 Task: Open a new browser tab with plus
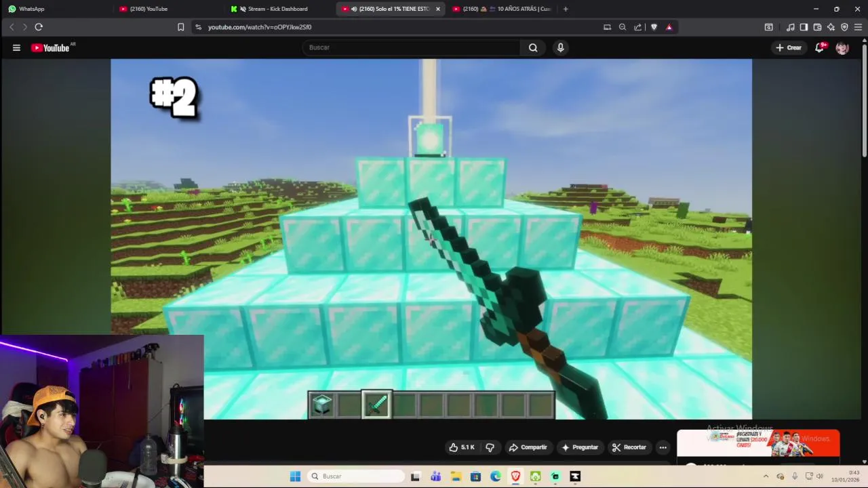point(566,9)
